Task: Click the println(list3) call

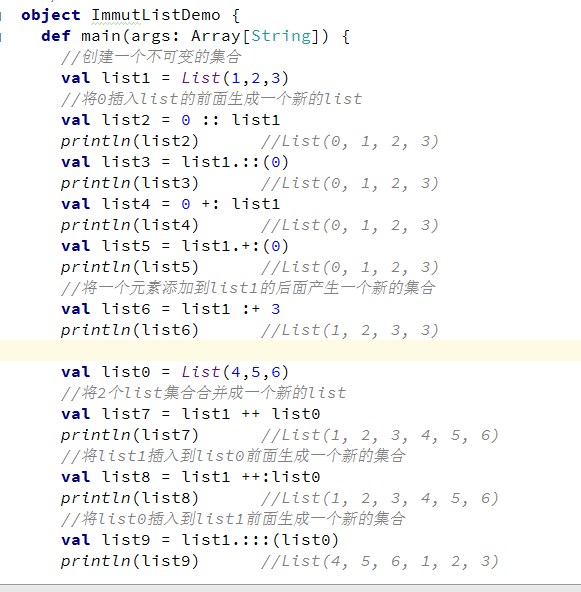Action: [x=129, y=183]
